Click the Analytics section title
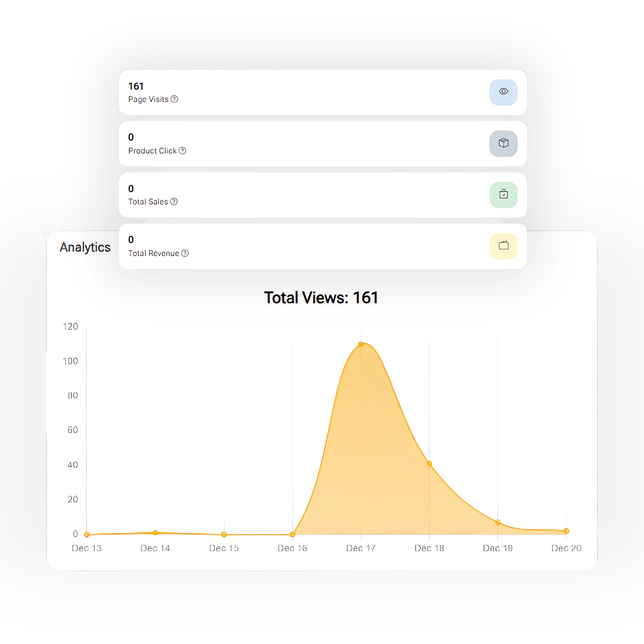Viewport: 644px width, 644px height. click(x=85, y=247)
